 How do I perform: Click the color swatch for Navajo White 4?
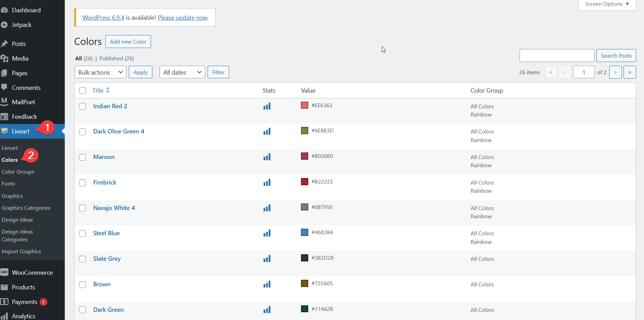click(304, 207)
